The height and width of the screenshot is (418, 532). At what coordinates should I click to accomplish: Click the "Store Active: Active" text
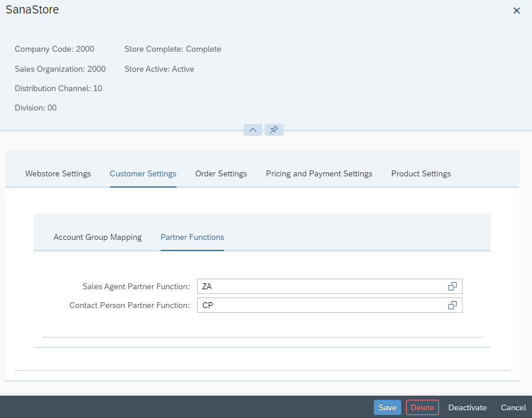[x=159, y=69]
